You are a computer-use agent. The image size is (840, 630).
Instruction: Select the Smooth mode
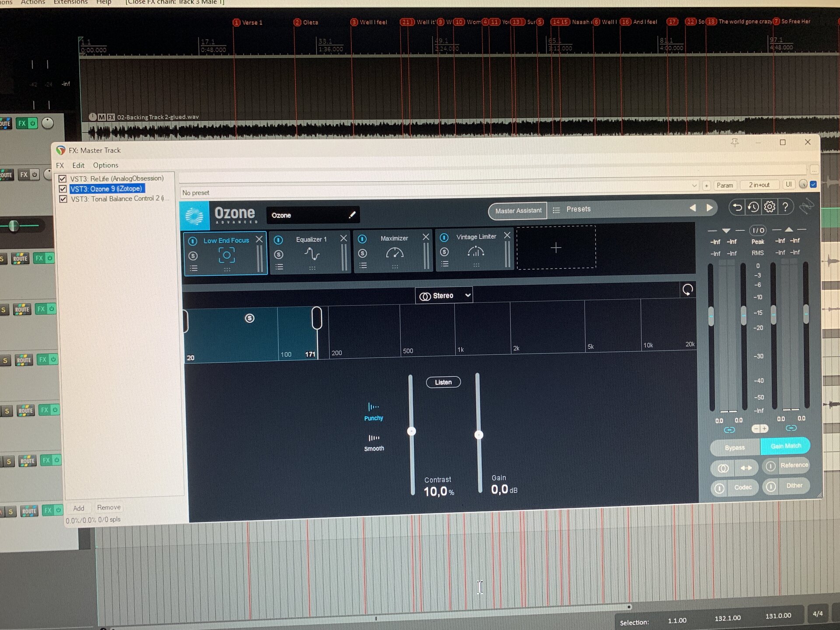coord(374,443)
